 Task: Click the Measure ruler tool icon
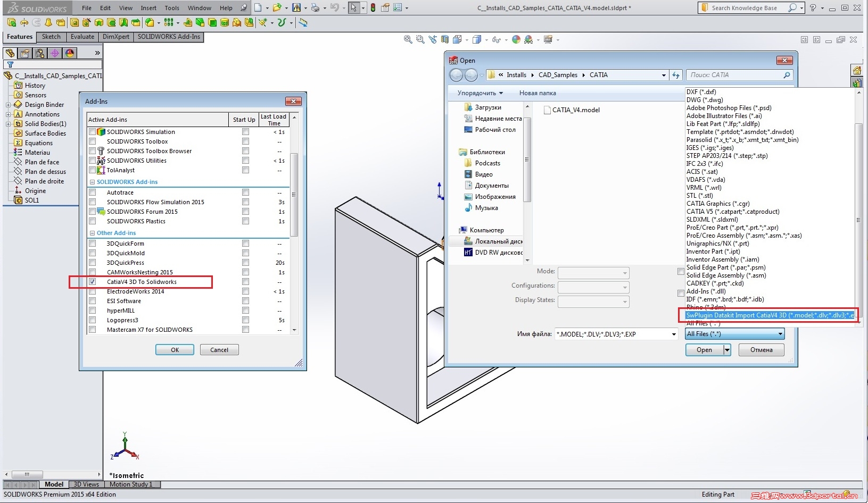303,22
